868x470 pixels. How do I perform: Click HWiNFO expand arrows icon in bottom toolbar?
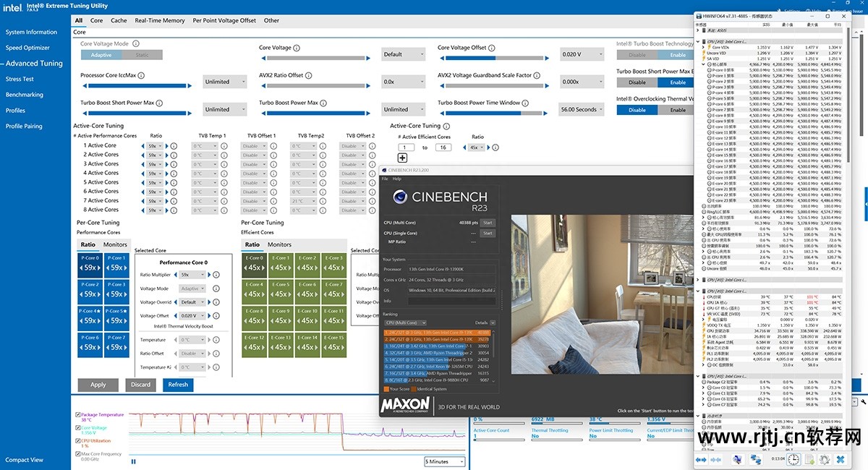coord(700,459)
